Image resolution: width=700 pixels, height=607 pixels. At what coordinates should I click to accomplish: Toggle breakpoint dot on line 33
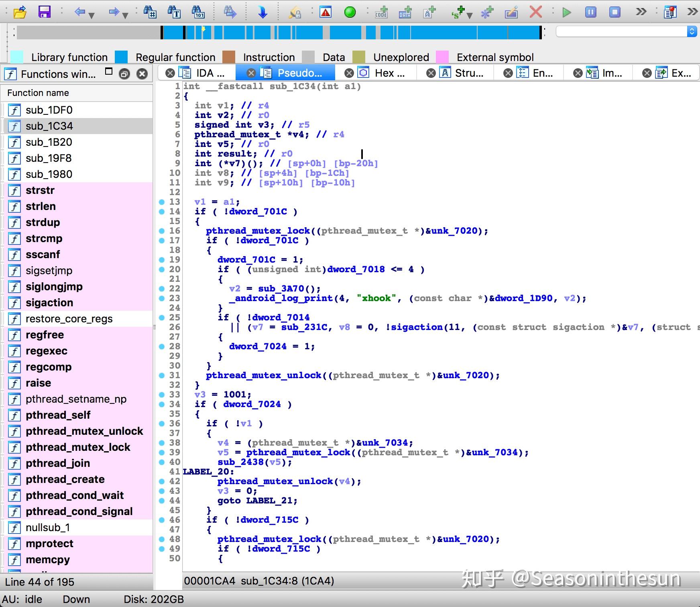[162, 394]
